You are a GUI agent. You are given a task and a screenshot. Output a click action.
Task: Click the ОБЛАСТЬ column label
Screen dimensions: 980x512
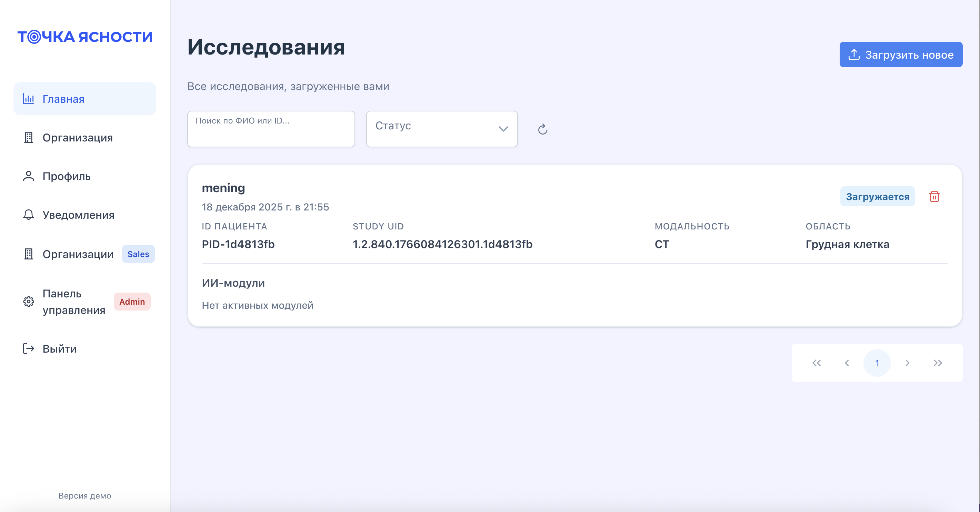pyautogui.click(x=828, y=226)
